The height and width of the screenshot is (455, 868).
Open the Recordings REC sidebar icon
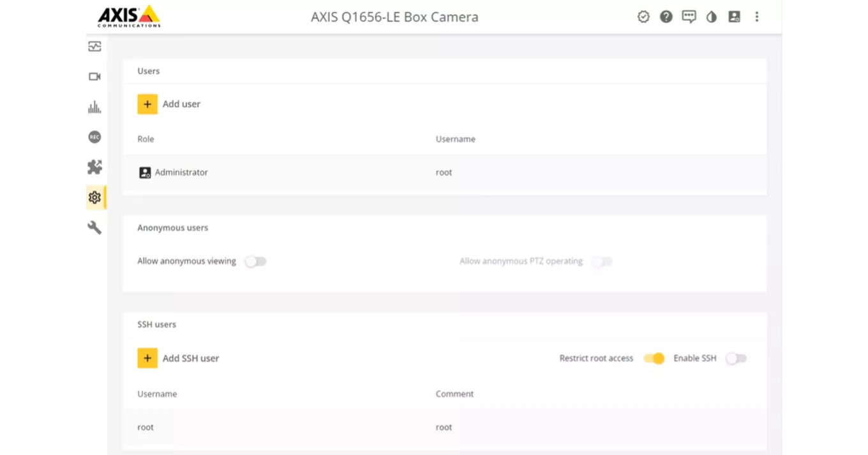coord(94,137)
